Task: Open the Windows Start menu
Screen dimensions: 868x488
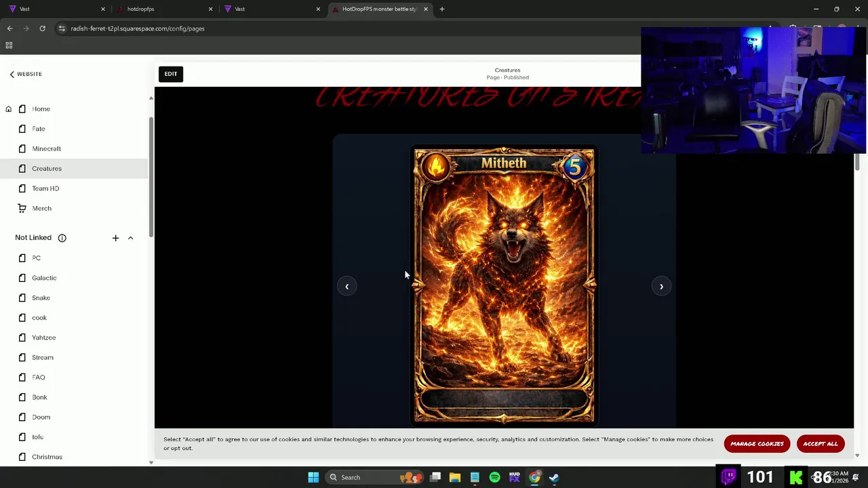Action: (313, 477)
